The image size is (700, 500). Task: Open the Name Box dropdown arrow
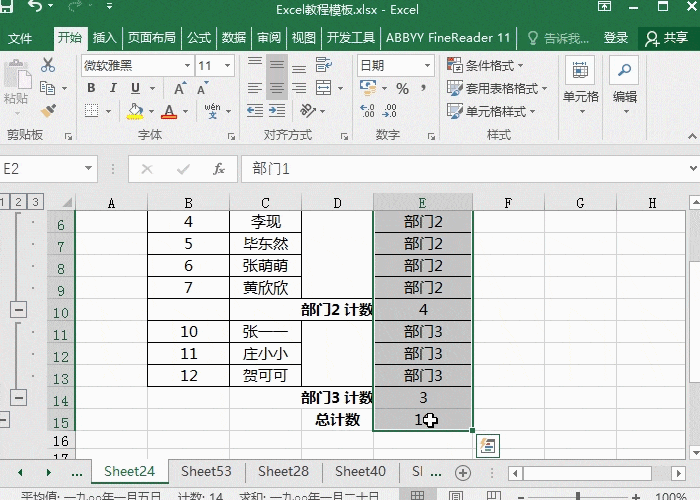88,168
